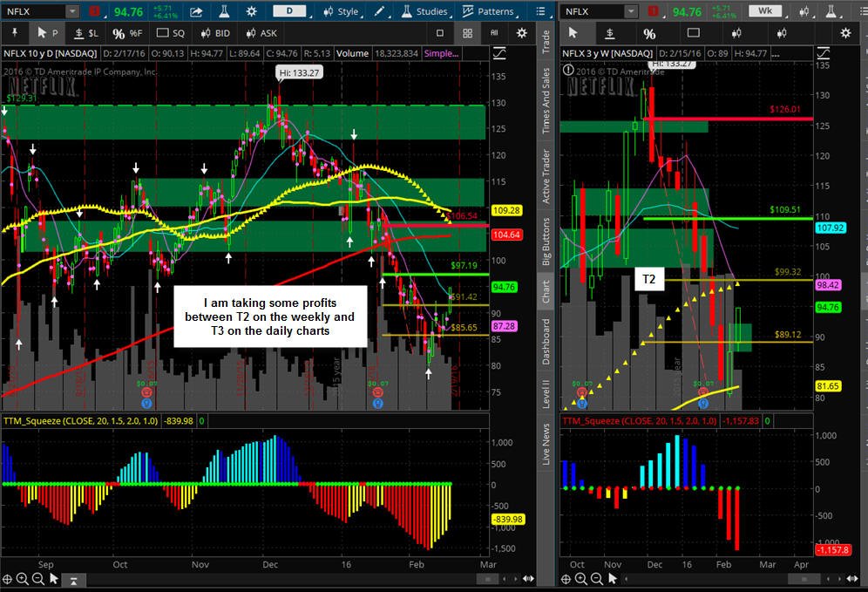This screenshot has height=592, width=868.
Task: Select the Chart side tab
Action: point(546,291)
